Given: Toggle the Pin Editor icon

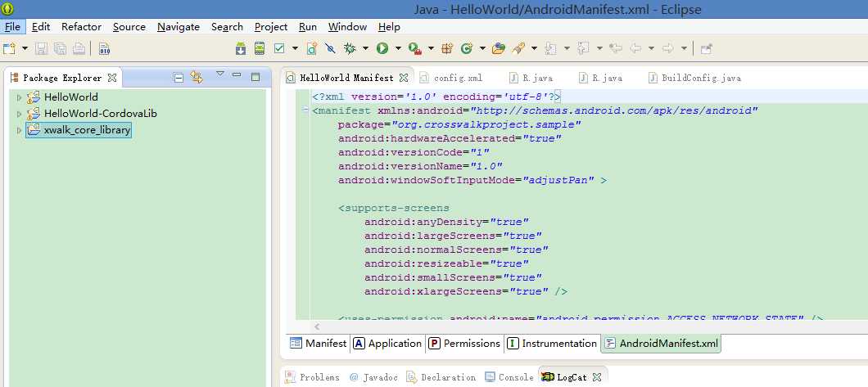Looking at the screenshot, I should pyautogui.click(x=706, y=48).
